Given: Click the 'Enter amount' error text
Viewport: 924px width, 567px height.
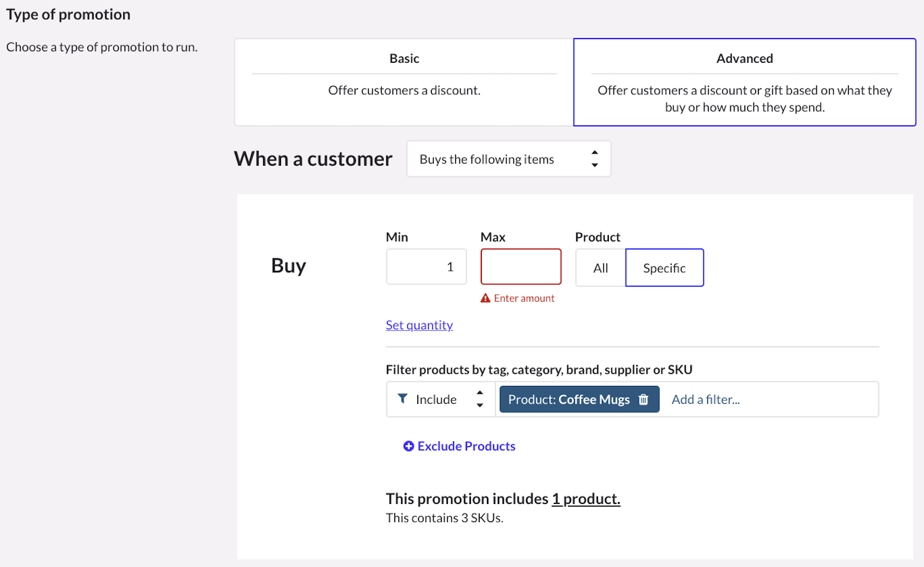Looking at the screenshot, I should 524,298.
